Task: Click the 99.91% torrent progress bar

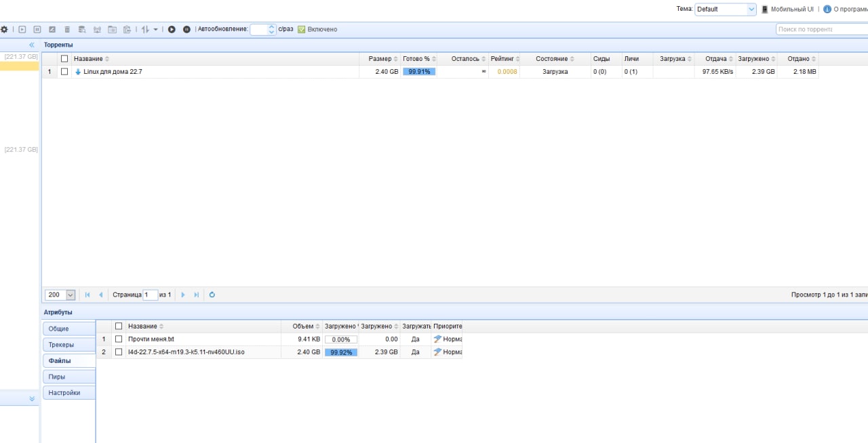Action: [x=419, y=72]
